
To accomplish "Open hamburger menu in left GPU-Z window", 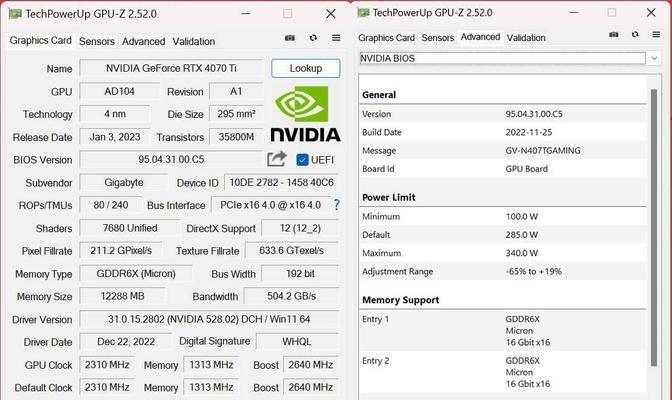I will [x=336, y=38].
